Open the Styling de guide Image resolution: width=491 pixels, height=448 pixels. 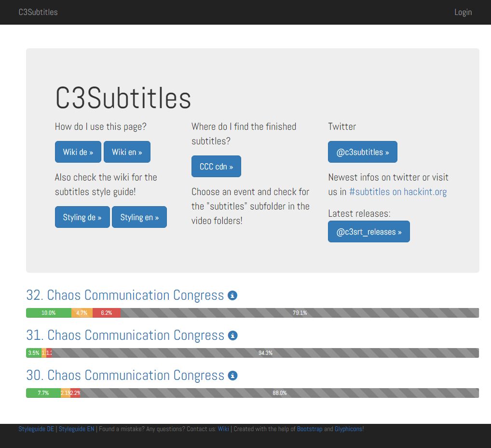pos(82,217)
